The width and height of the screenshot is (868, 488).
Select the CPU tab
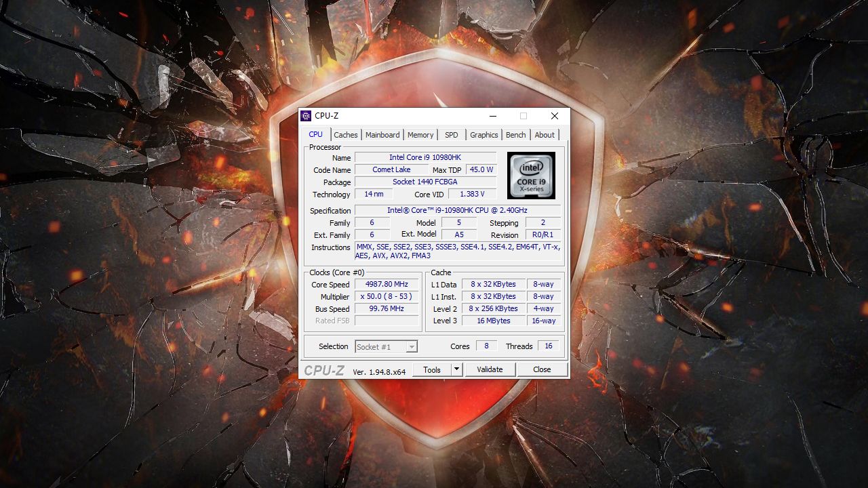tap(316, 134)
